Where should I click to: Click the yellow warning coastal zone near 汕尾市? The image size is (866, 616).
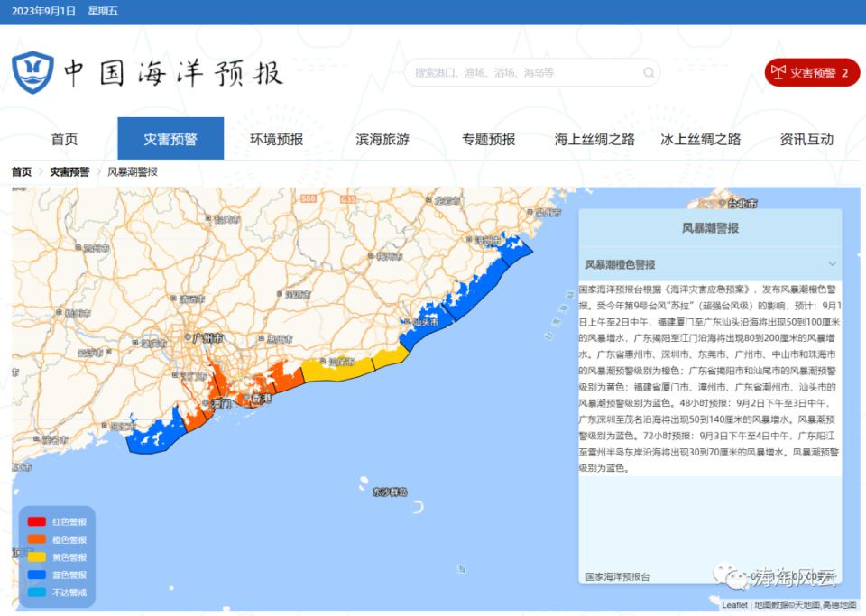[x=338, y=372]
